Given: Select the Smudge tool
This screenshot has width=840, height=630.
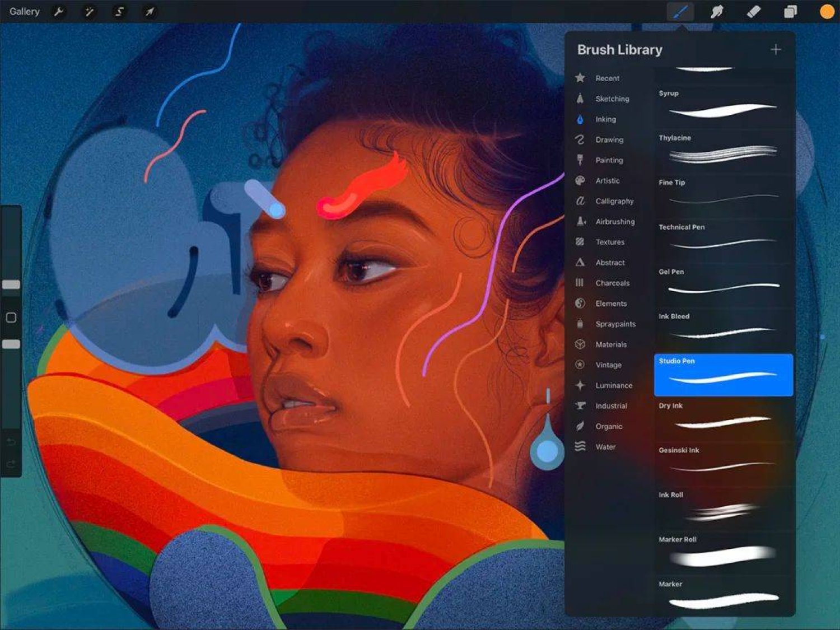Looking at the screenshot, I should pyautogui.click(x=717, y=11).
